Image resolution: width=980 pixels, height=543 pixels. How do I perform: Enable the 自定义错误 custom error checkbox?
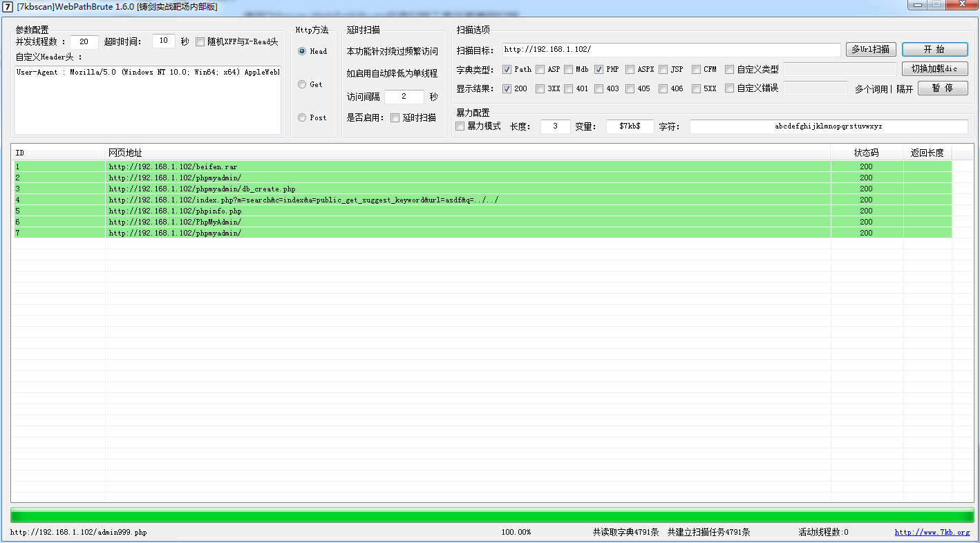730,88
